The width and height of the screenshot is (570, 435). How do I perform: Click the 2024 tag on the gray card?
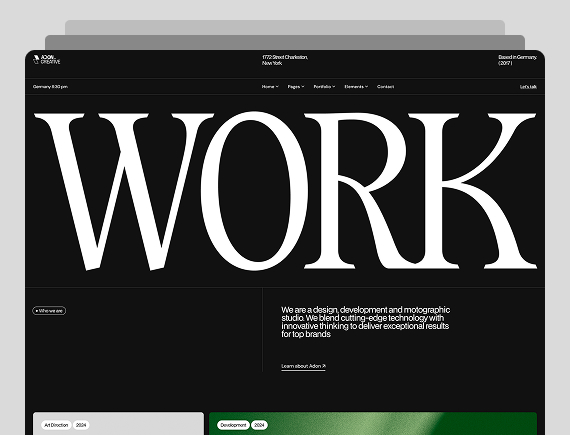(81, 425)
